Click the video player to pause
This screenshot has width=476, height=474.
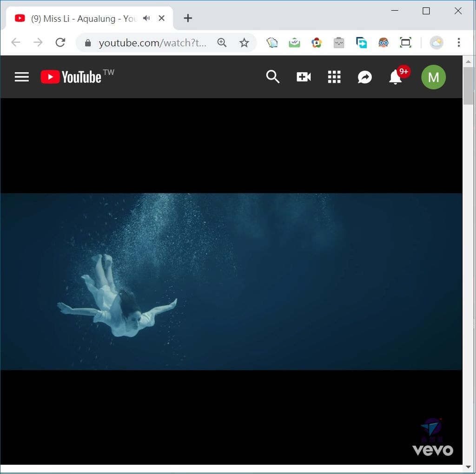[231, 281]
